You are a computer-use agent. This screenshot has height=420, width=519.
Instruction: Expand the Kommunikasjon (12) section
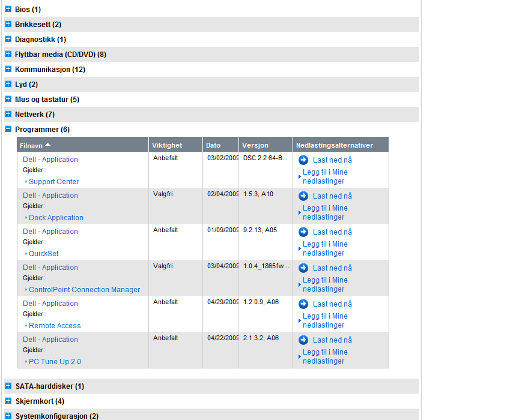(8, 69)
